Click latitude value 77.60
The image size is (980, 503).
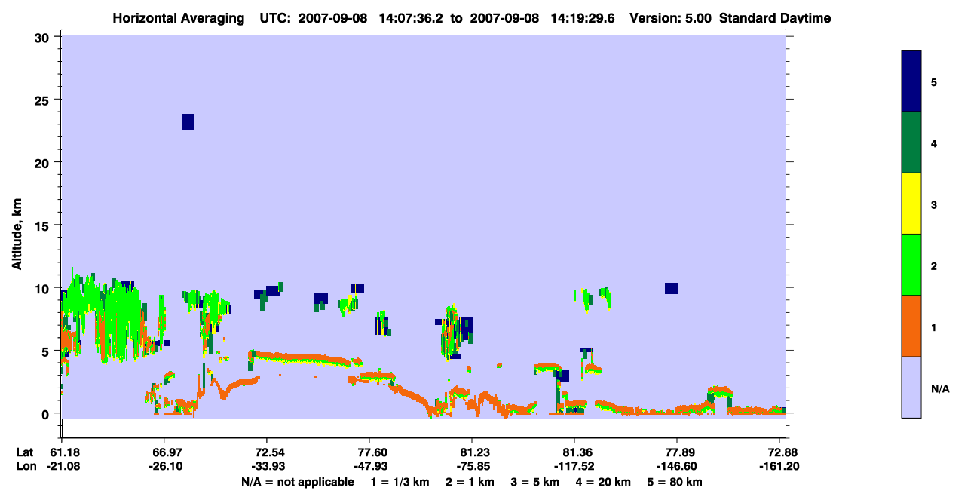pyautogui.click(x=369, y=452)
